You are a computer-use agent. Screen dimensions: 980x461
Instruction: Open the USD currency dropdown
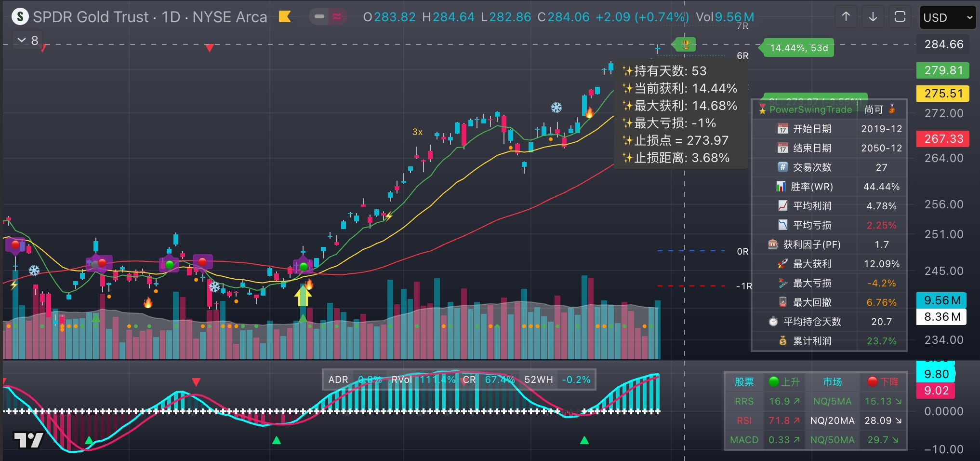[948, 18]
